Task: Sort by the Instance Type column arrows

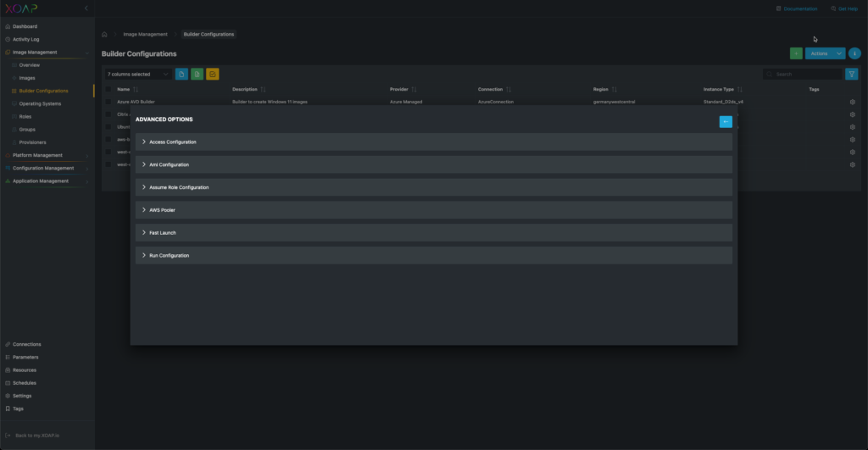Action: point(740,89)
